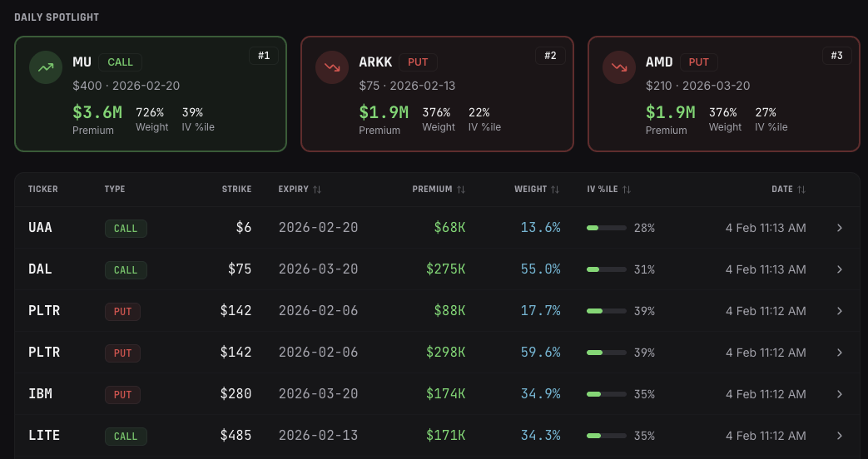Click the DAILY SPOTLIGHT heading
The height and width of the screenshot is (459, 868).
57,17
